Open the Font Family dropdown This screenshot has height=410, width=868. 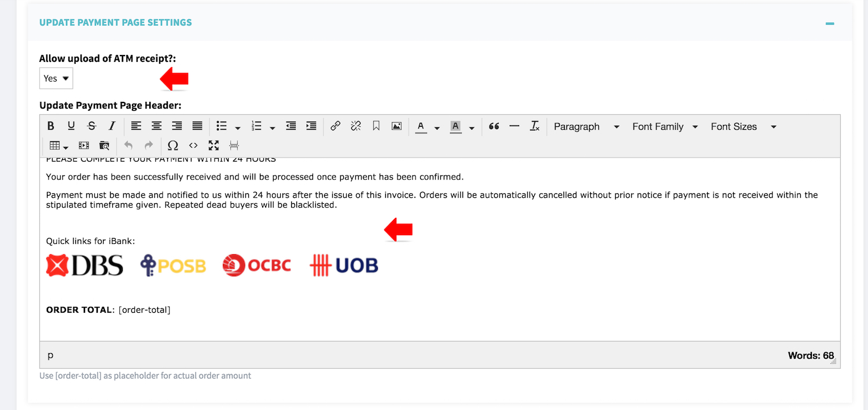tap(665, 126)
